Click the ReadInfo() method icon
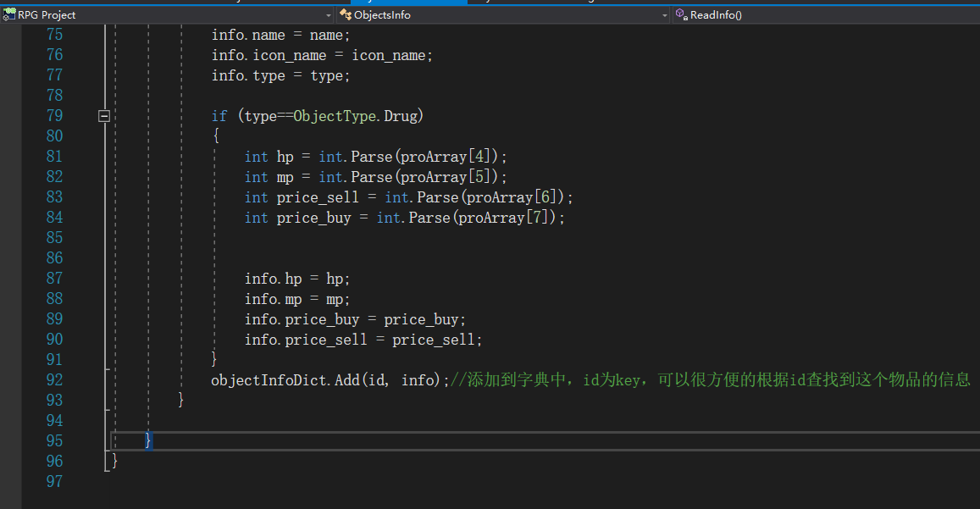980x509 pixels. point(681,14)
